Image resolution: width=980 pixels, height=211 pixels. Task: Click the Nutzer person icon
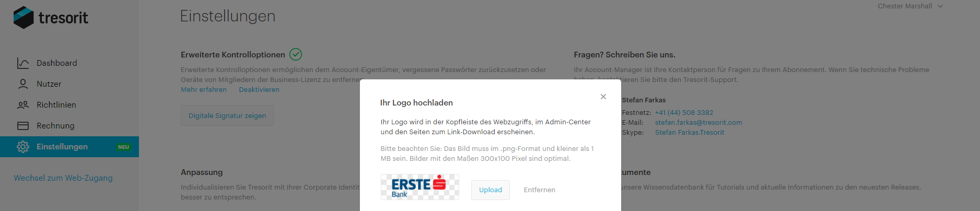[x=23, y=84]
